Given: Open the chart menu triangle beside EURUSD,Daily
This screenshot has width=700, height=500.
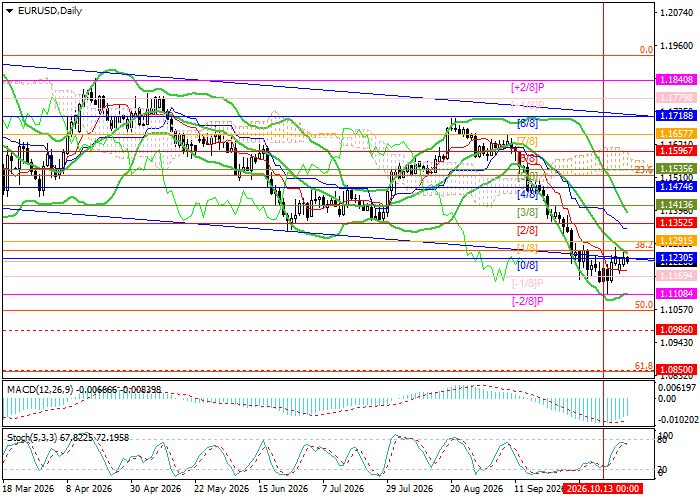Looking at the screenshot, I should click(x=9, y=11).
